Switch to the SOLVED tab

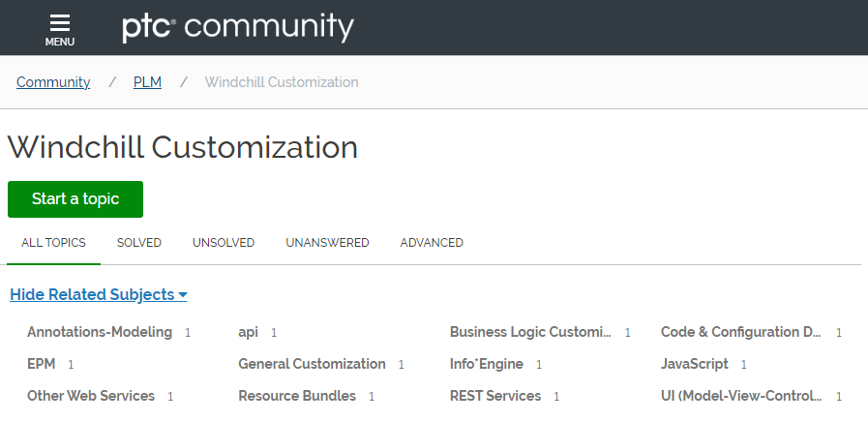tap(139, 243)
